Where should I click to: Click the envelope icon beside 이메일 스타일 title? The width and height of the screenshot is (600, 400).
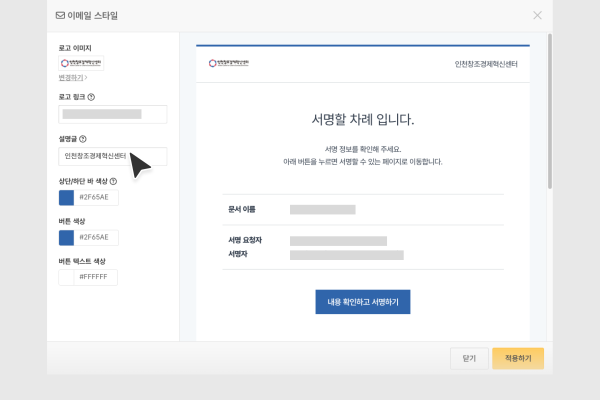(60, 15)
